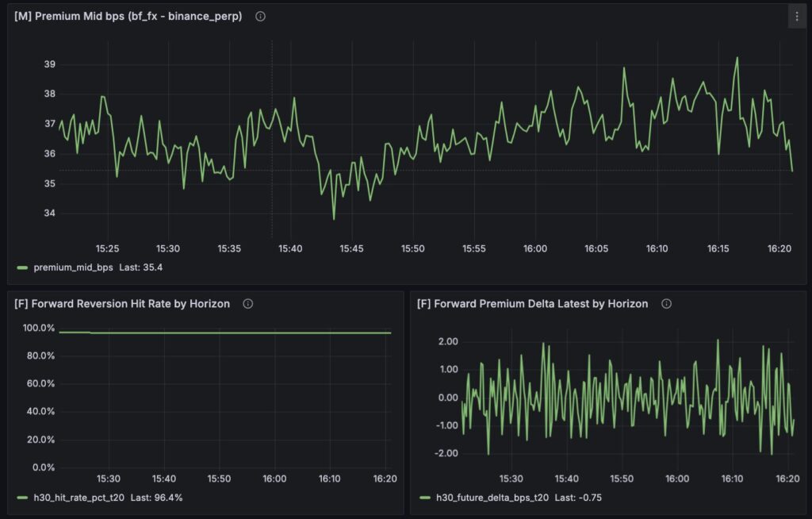
Task: Open Forward Reversion Hit Rate by Horizon title menu
Action: click(122, 304)
